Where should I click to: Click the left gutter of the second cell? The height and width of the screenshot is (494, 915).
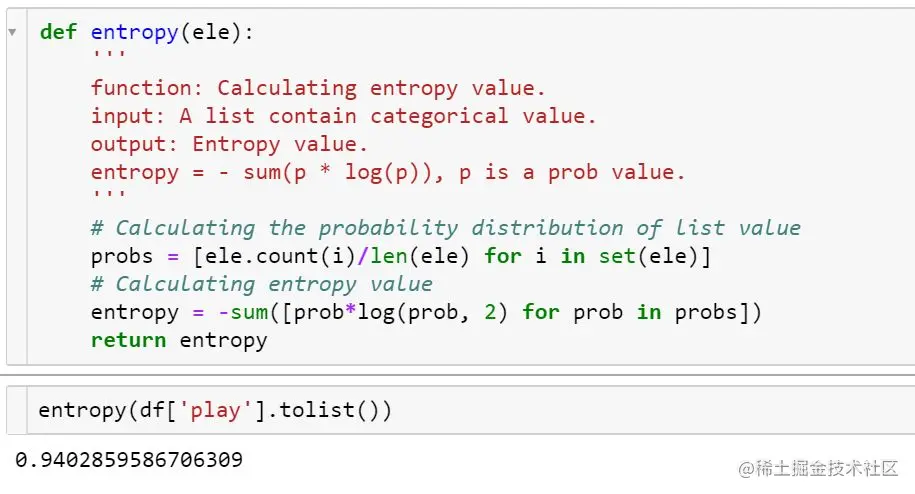click(17, 410)
